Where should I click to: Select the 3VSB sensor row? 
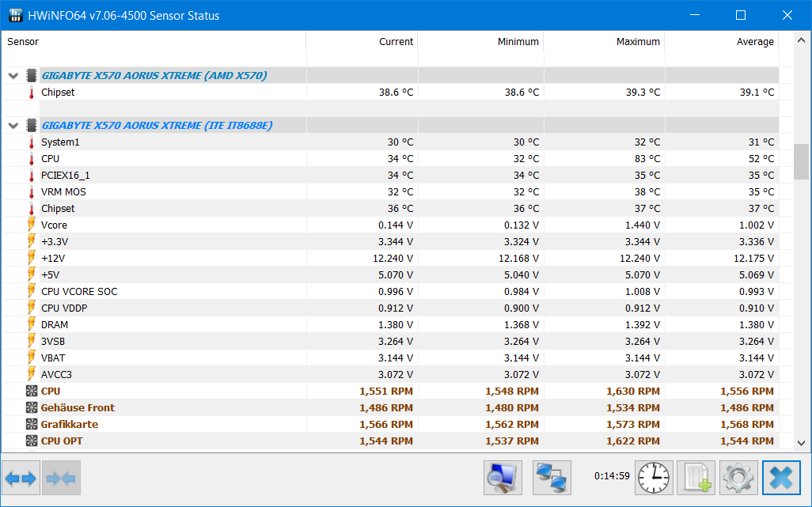(x=390, y=342)
